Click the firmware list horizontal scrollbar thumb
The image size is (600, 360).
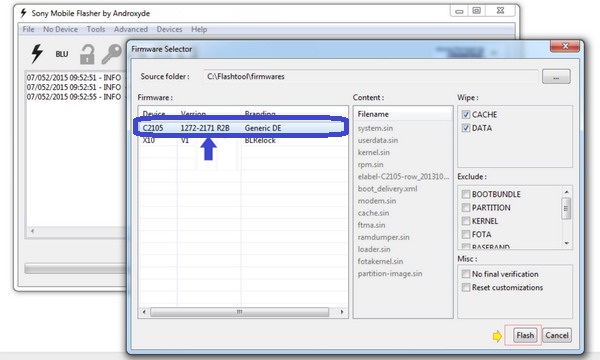click(240, 312)
